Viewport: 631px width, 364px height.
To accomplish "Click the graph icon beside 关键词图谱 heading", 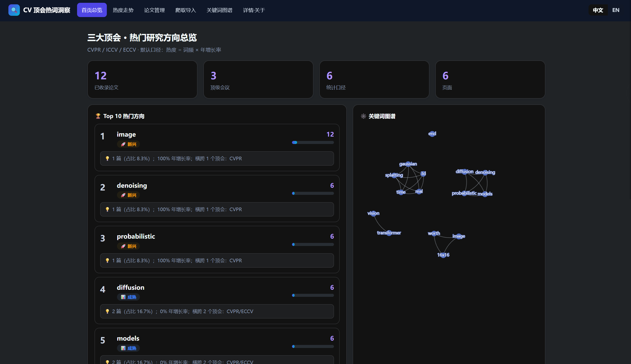I will (x=363, y=116).
